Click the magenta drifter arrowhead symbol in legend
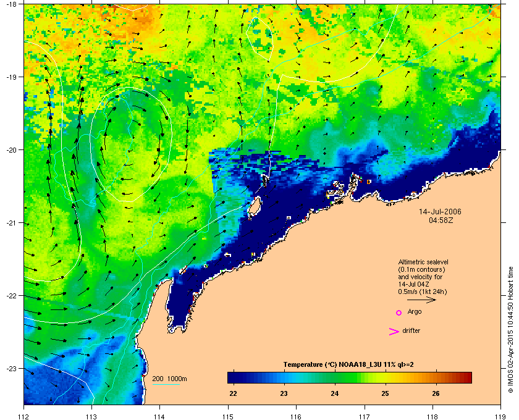The image size is (519, 420). (394, 332)
